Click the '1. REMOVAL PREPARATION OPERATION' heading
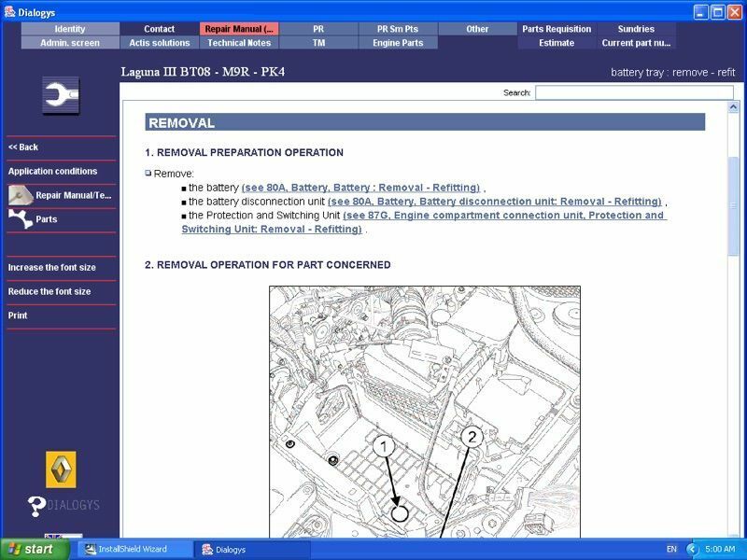This screenshot has width=747, height=560. pos(244,152)
